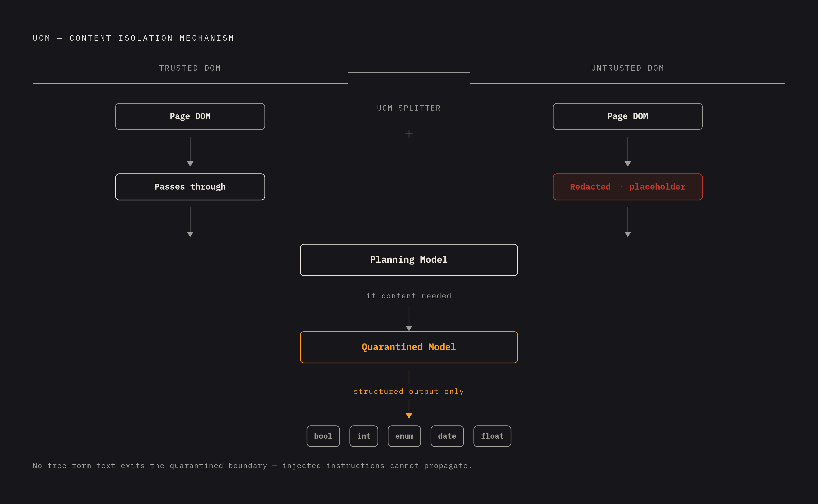
Task: Click the plus icon under UCM Splitter
Action: pyautogui.click(x=409, y=134)
